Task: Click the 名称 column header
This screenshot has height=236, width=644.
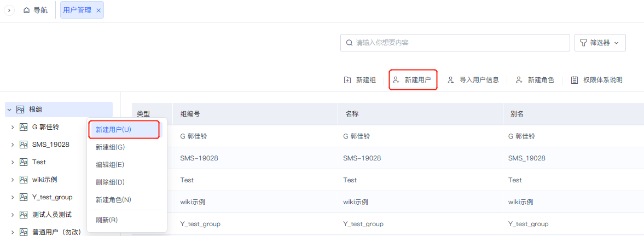Action: 420,114
